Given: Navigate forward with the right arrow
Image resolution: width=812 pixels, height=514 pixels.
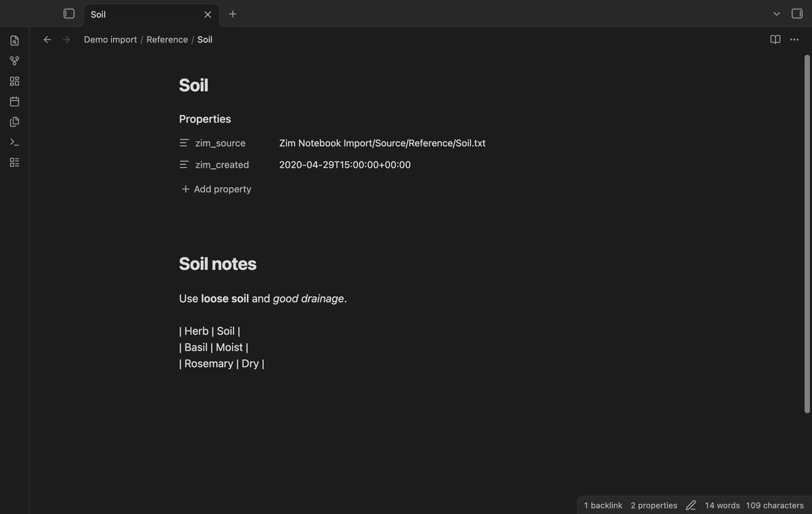Looking at the screenshot, I should [66, 39].
